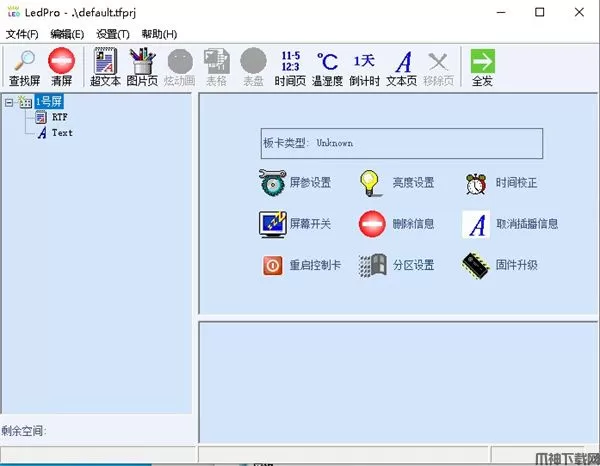The height and width of the screenshot is (466, 600).
Task: Collapse the 1号屏 tree node
Action: [9, 102]
